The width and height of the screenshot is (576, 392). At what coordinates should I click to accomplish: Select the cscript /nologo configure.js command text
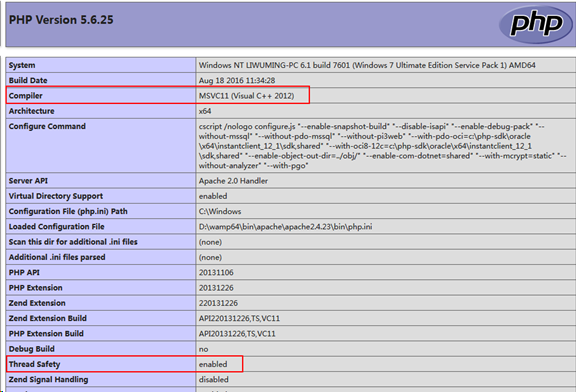(382, 146)
